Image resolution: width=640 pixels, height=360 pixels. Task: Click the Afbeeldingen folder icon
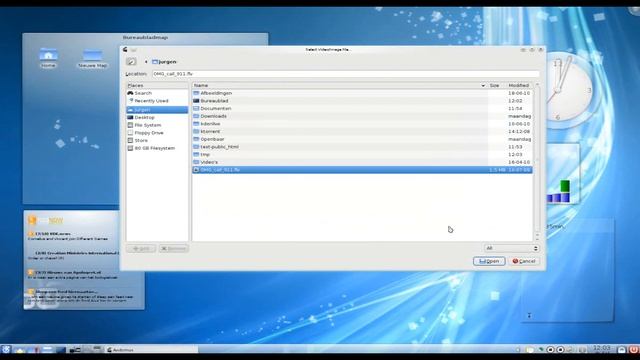tap(196, 93)
